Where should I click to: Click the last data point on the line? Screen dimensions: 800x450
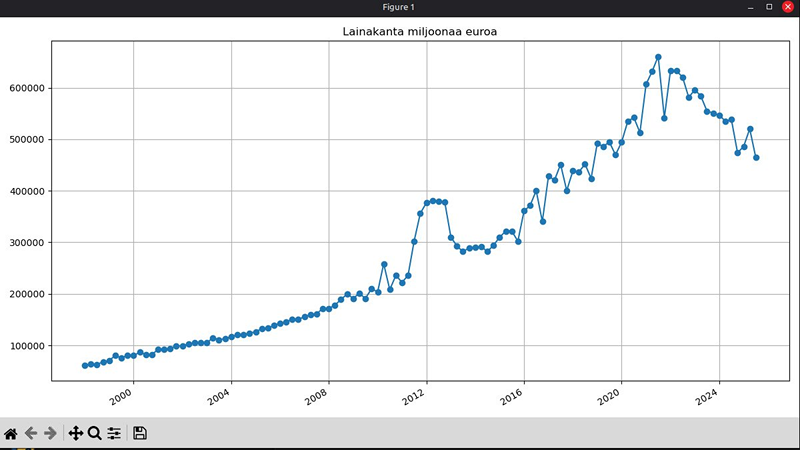pyautogui.click(x=756, y=158)
